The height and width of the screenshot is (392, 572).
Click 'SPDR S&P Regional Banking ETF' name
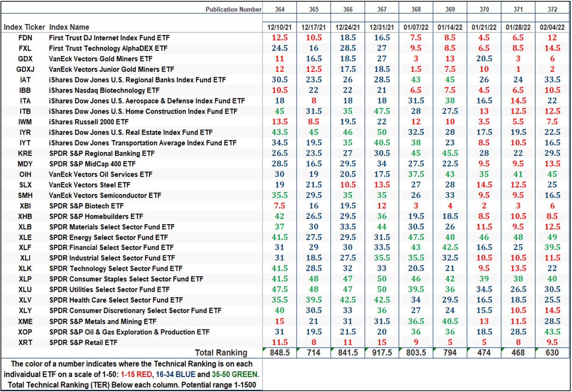coord(102,154)
